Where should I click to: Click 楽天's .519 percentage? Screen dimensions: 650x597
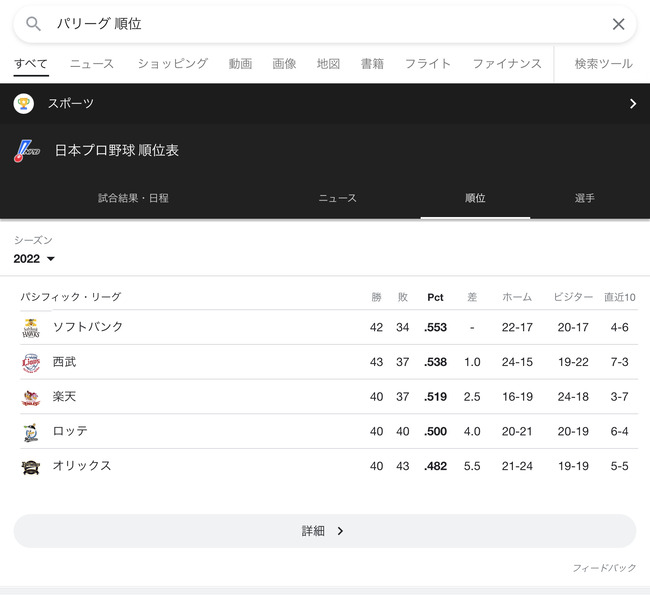coord(435,397)
